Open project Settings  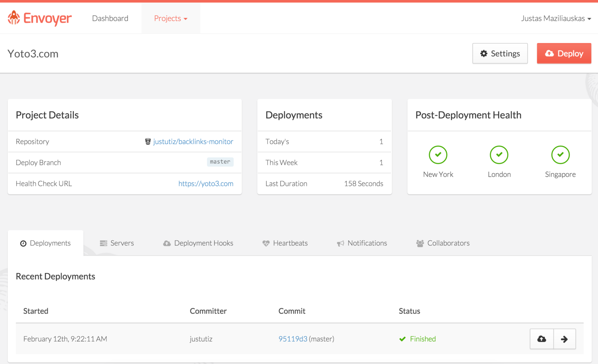click(x=500, y=53)
